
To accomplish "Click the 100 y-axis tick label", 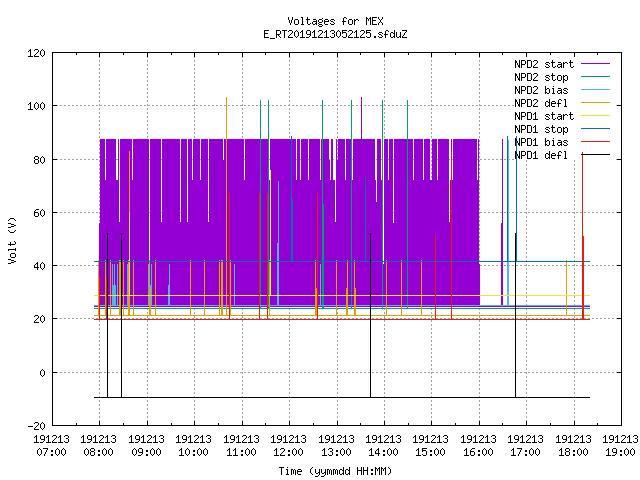I will 36,106.
